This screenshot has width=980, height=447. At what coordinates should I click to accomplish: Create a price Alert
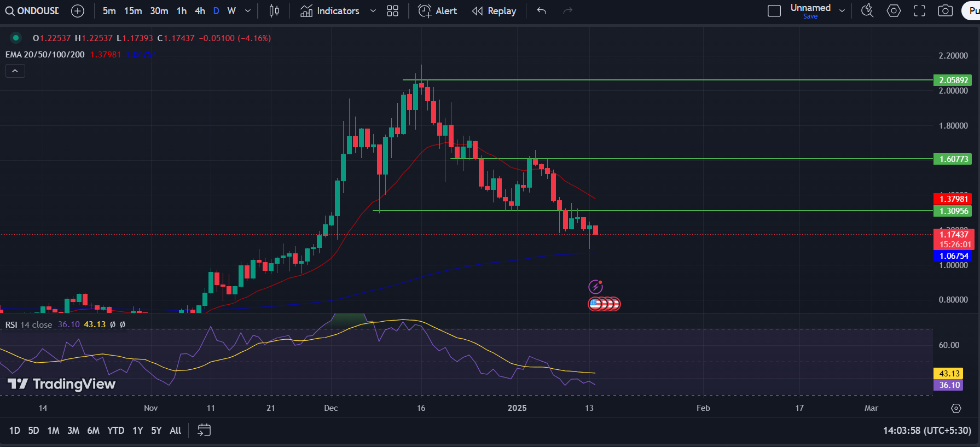(x=438, y=11)
